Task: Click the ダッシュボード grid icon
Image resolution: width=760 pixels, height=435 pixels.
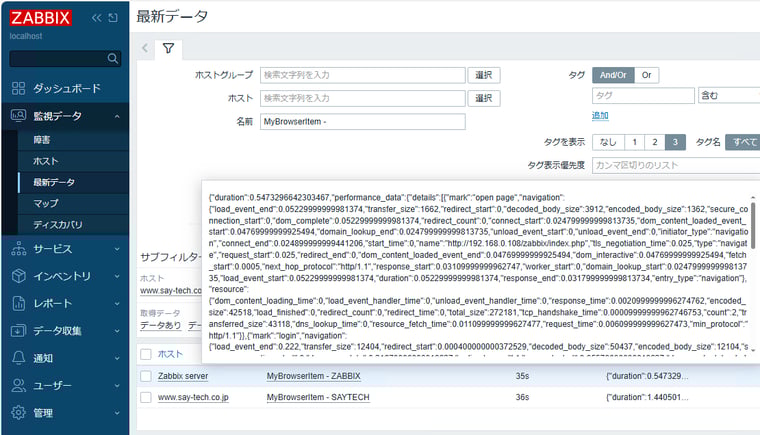Action: (18, 88)
